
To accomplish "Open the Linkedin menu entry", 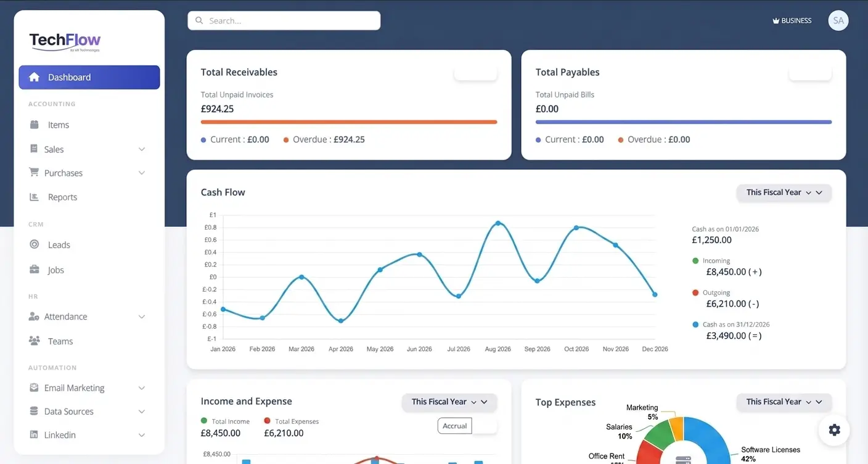I will tap(89, 434).
